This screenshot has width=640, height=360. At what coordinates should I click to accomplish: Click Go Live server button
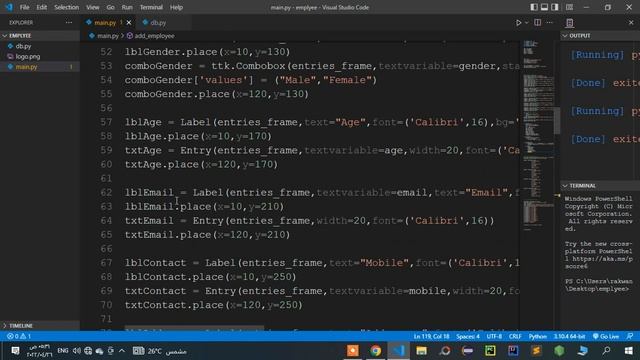606,336
